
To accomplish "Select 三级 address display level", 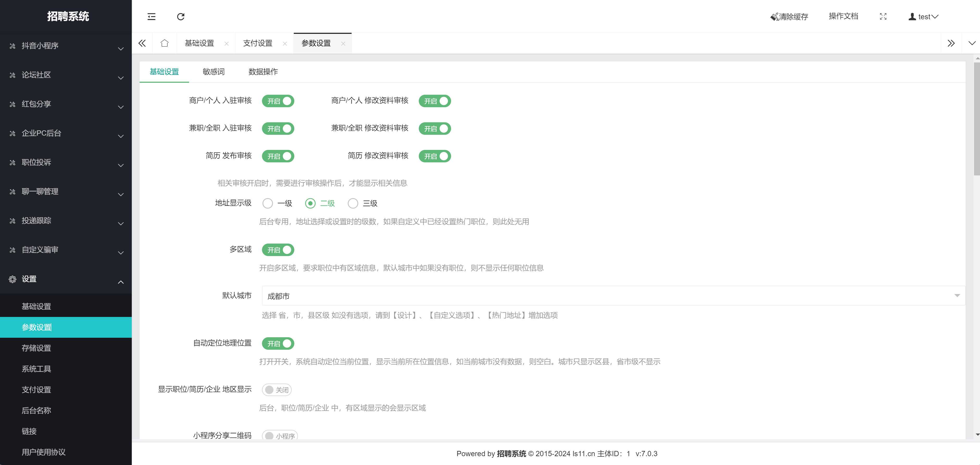I will [x=353, y=203].
